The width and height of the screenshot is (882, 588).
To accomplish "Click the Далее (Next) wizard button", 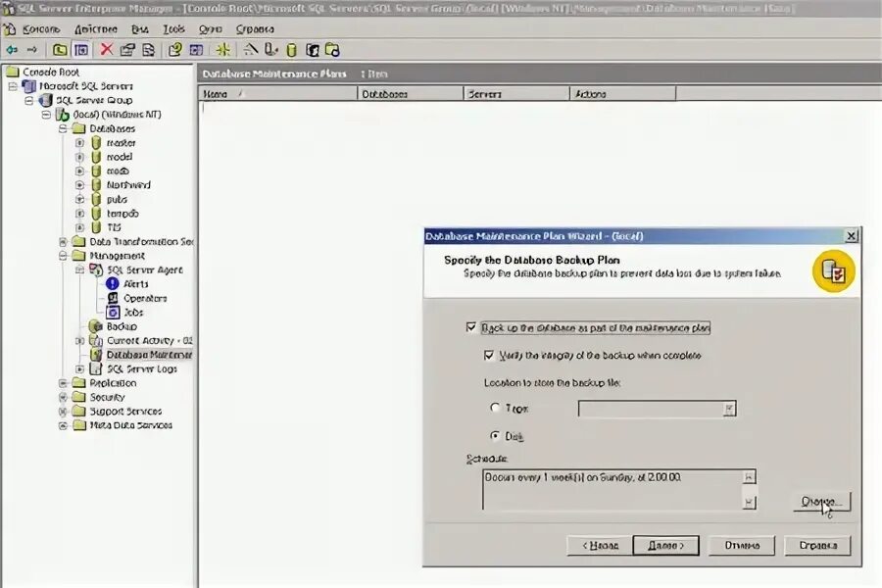I will 666,545.
